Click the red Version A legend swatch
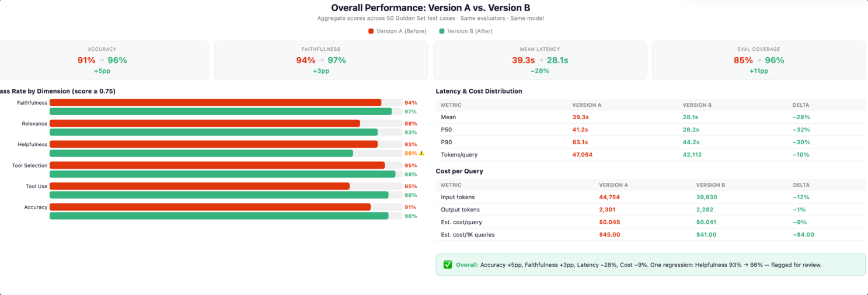Image resolution: width=868 pixels, height=295 pixels. (371, 32)
